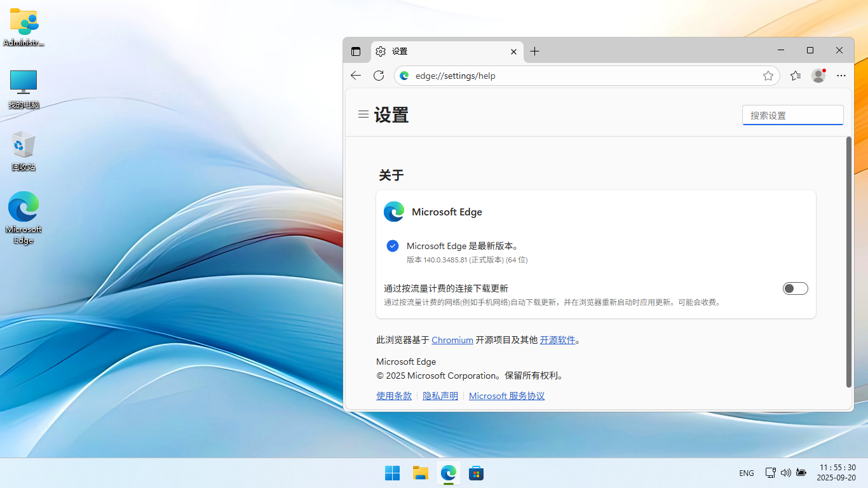Open a new tab with plus icon
868x488 pixels.
[534, 51]
